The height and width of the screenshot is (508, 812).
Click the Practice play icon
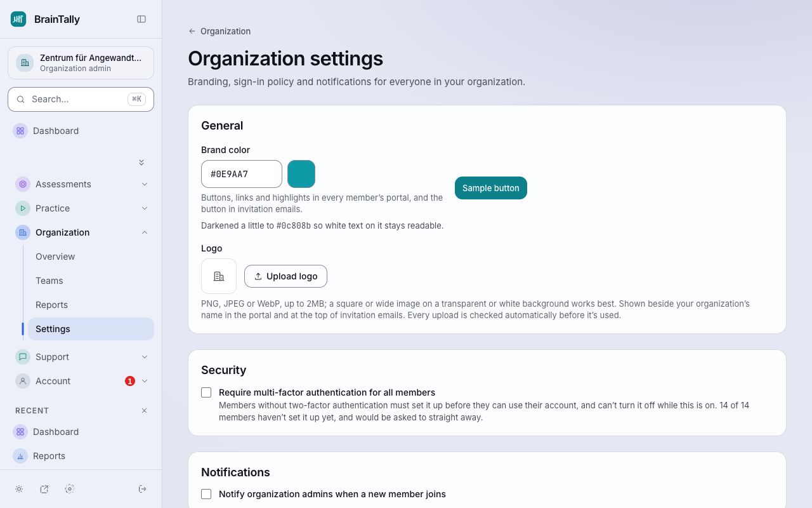[x=23, y=208]
